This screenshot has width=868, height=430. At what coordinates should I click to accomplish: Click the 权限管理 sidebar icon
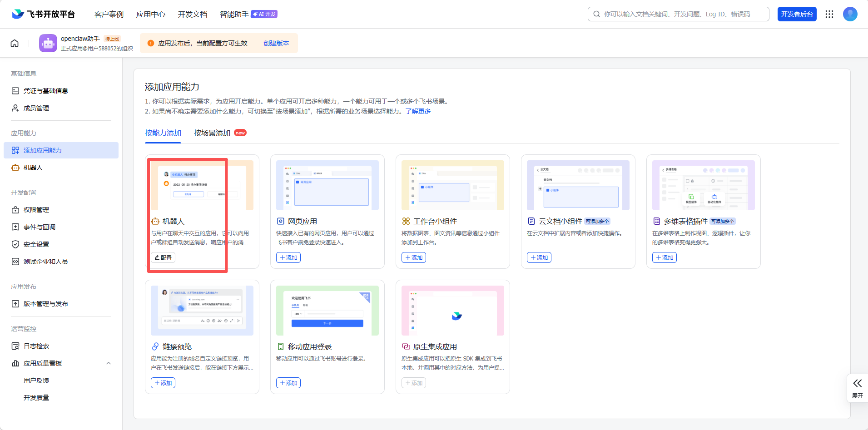15,210
